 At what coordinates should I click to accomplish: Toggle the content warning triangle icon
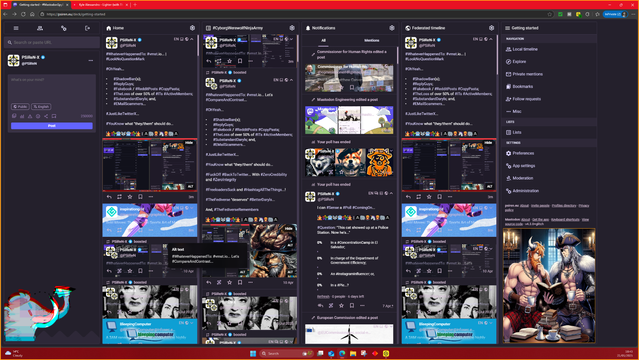(x=30, y=116)
